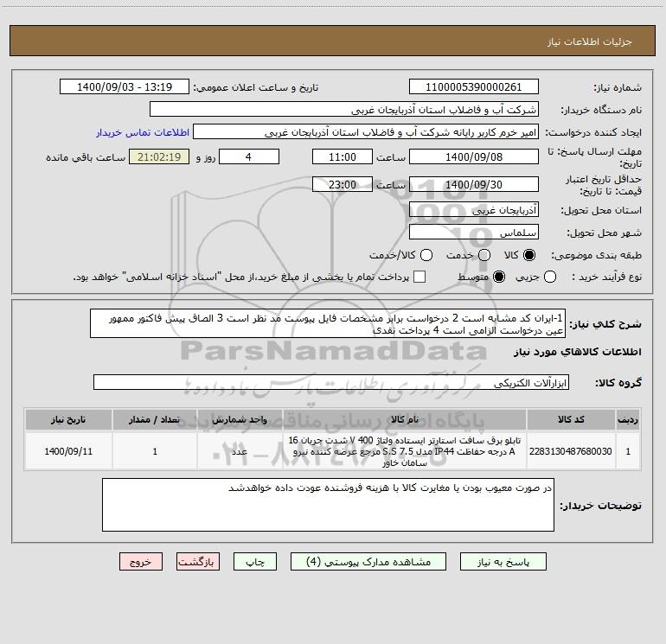Click the request creator field امیر خرم
This screenshot has width=666, height=644.
point(366,131)
